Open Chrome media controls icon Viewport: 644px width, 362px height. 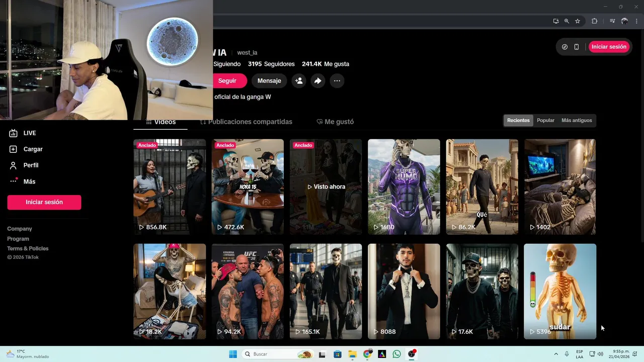[x=612, y=21]
